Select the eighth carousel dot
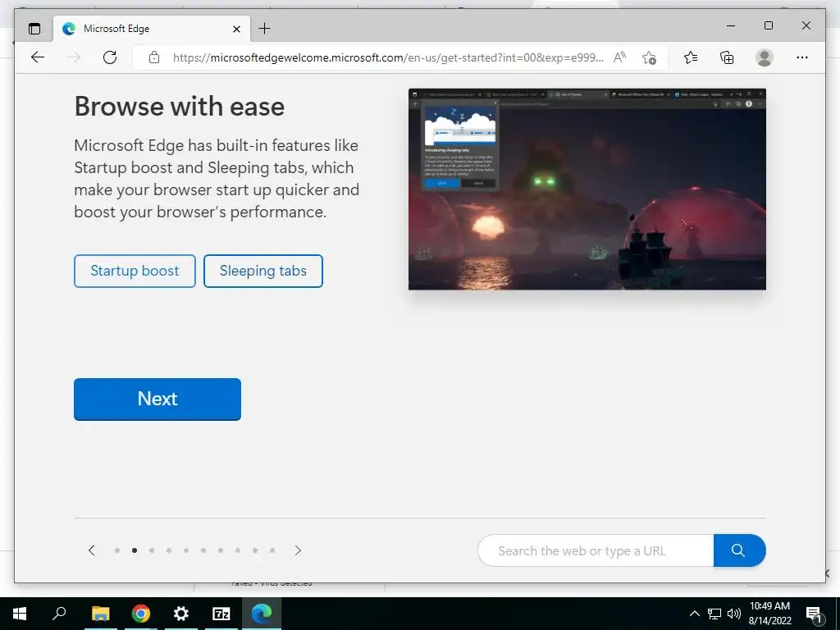 coord(237,550)
